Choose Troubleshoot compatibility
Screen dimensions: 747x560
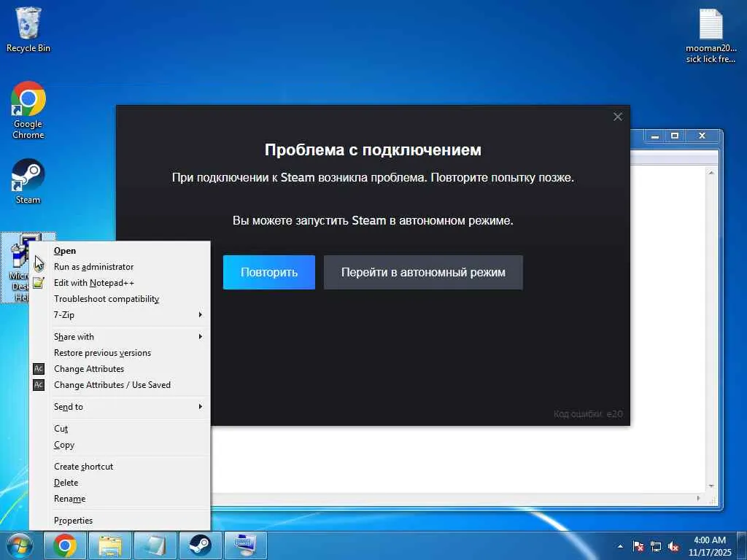point(120,298)
